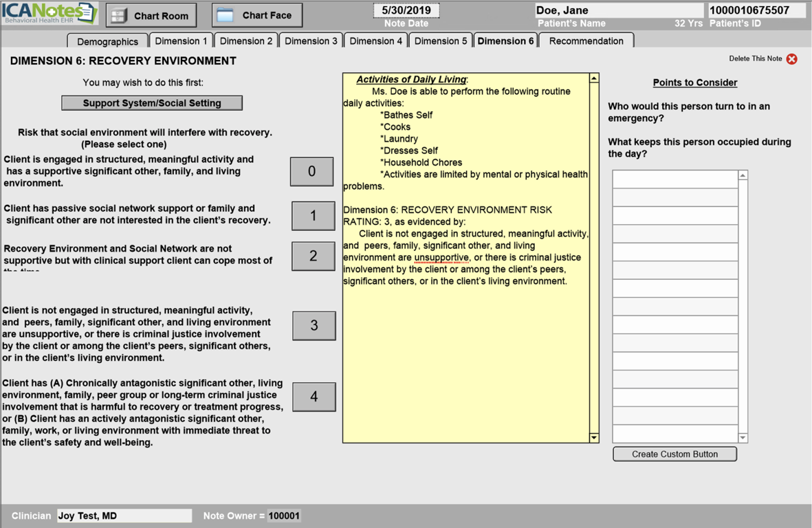Pick risk rating 4
This screenshot has height=528, width=812.
click(x=314, y=397)
